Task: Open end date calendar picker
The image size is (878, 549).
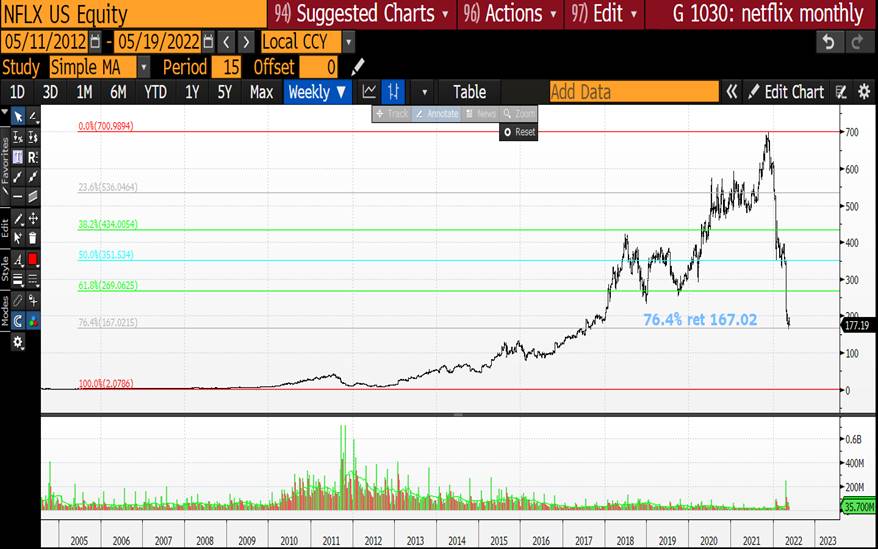Action: (208, 42)
